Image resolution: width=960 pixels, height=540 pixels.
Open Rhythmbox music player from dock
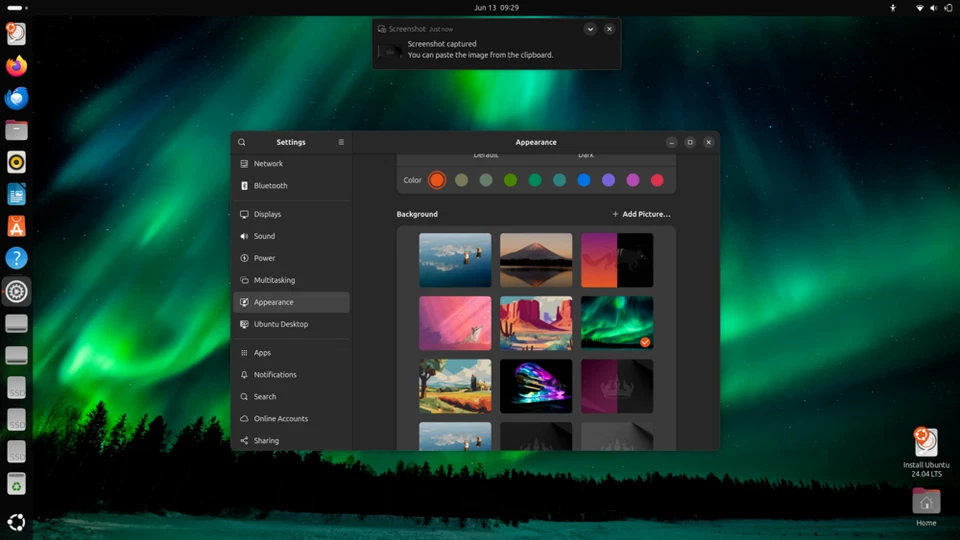coord(16,162)
